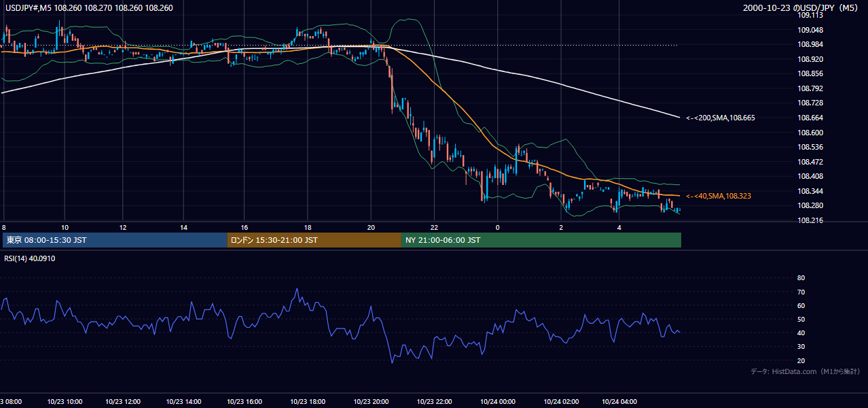The width and height of the screenshot is (868, 408).
Task: Click hour label 22 under the price chart
Action: [x=434, y=227]
